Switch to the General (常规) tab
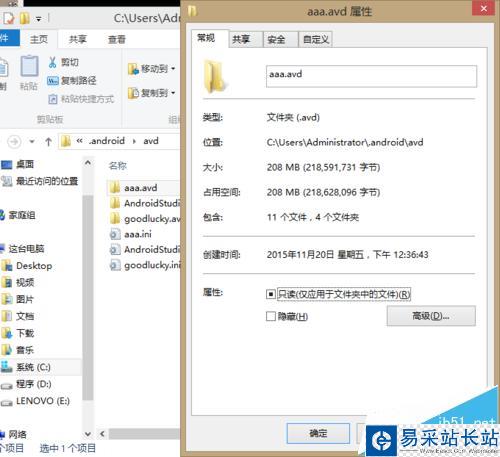This screenshot has width=500, height=457. point(210,38)
